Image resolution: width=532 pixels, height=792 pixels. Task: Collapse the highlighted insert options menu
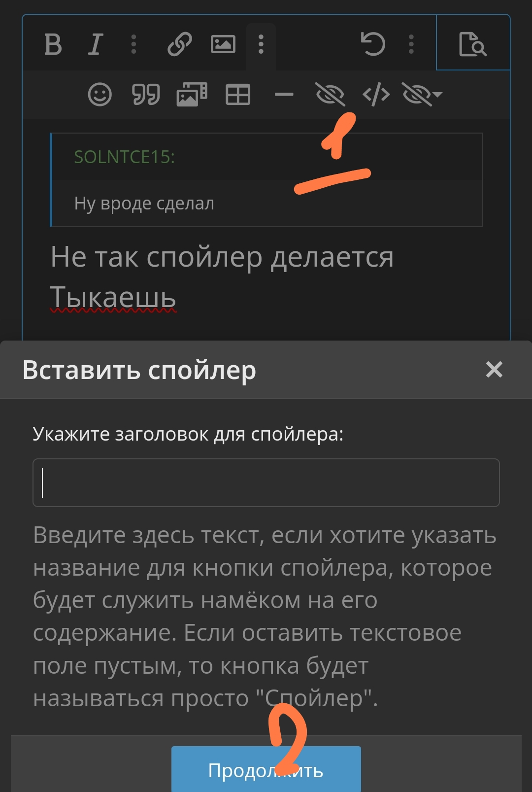click(261, 44)
